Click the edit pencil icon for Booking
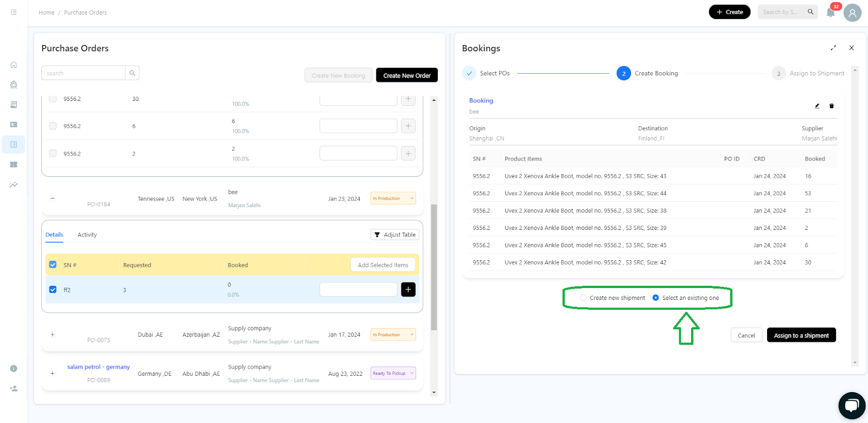 [817, 106]
